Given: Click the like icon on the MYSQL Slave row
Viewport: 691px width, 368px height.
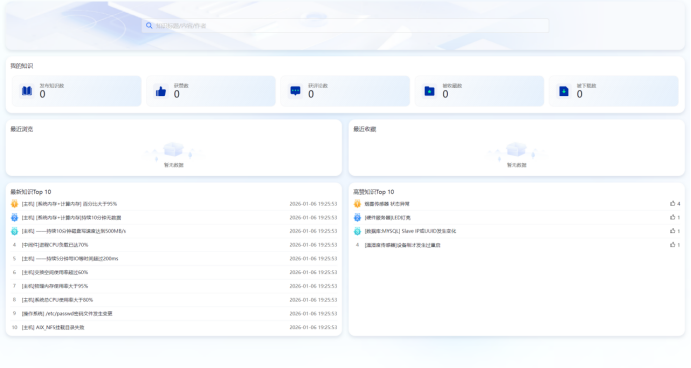Looking at the screenshot, I should 672,231.
